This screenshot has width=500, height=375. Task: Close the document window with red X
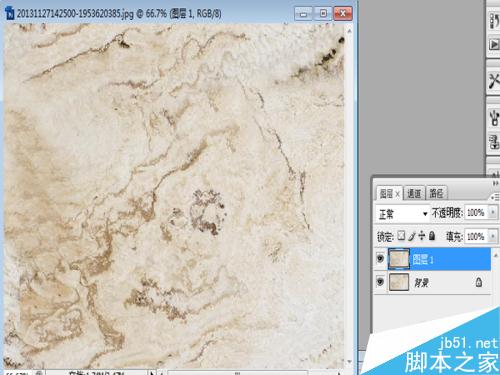pos(343,14)
